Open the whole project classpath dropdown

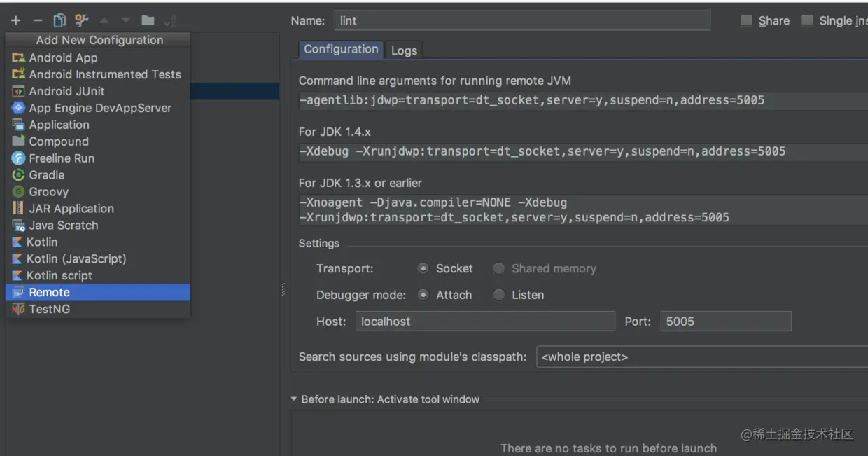pyautogui.click(x=702, y=357)
